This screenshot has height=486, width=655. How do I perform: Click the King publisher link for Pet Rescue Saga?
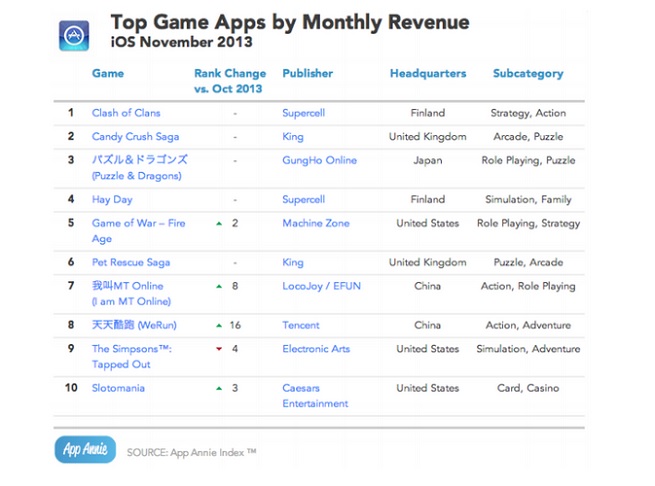click(x=293, y=262)
